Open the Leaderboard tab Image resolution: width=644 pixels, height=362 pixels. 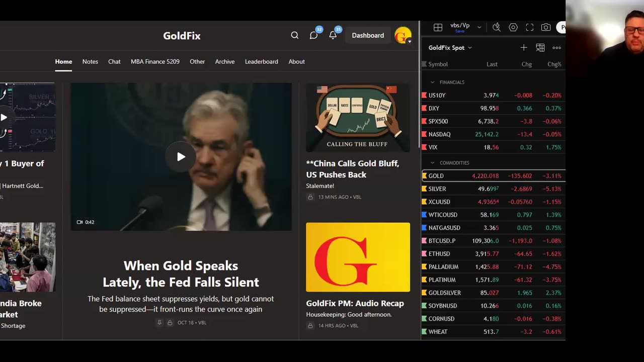tap(262, 61)
